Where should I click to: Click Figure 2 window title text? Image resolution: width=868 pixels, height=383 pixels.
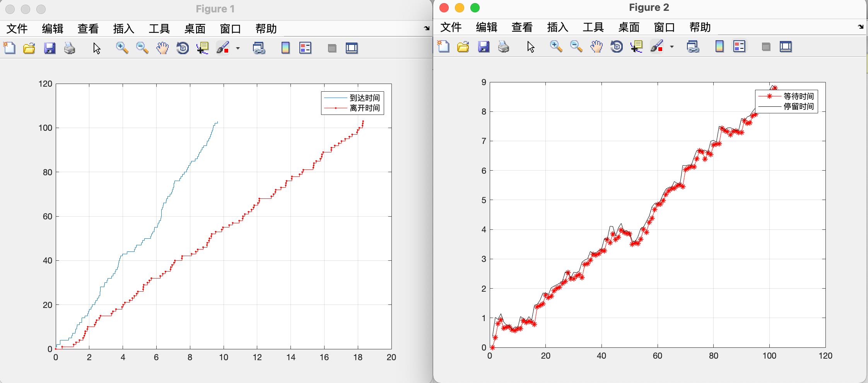point(649,7)
